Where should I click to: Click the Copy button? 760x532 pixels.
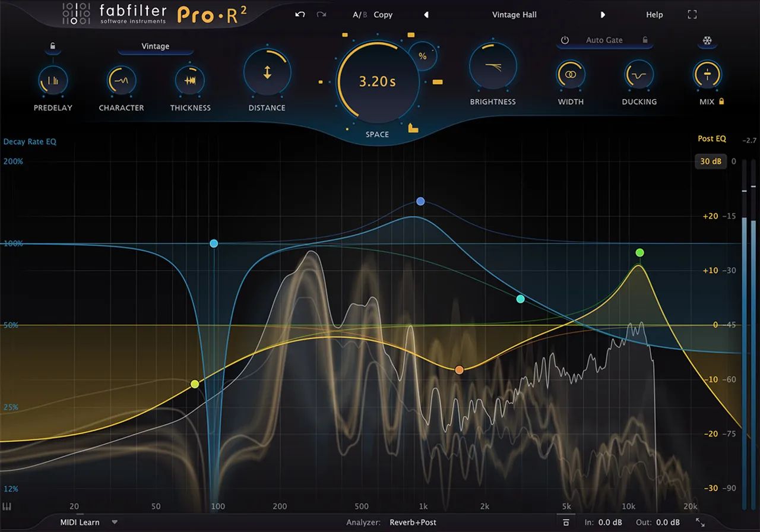pyautogui.click(x=383, y=14)
